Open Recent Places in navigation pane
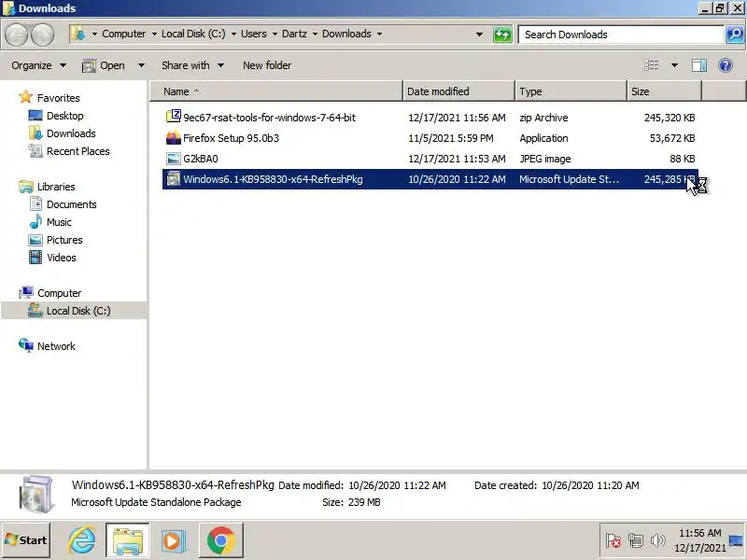 [78, 151]
